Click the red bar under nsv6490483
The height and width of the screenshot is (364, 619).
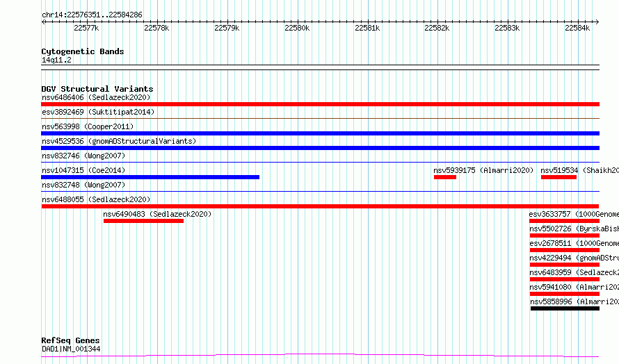click(x=143, y=221)
